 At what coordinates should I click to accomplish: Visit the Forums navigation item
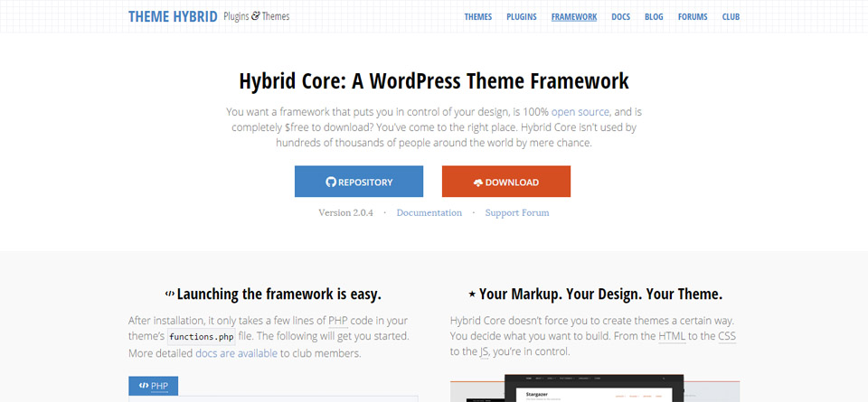point(693,16)
